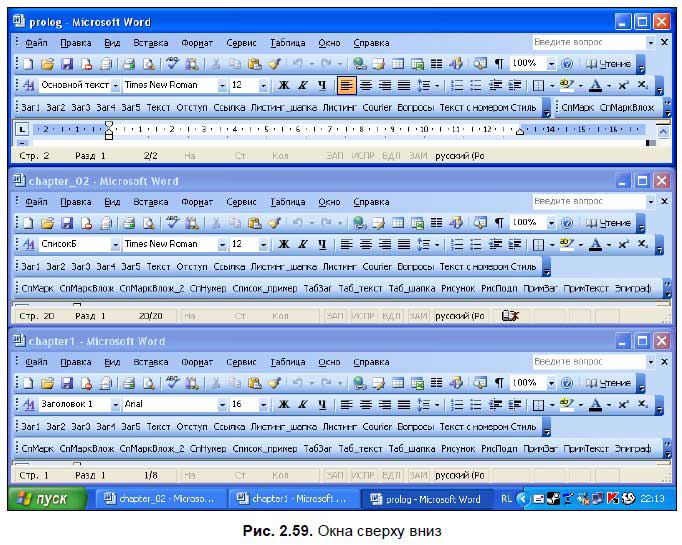This screenshot has width=682, height=545.
Task: Toggle Bold (Ж) in prolog window
Action: click(284, 85)
